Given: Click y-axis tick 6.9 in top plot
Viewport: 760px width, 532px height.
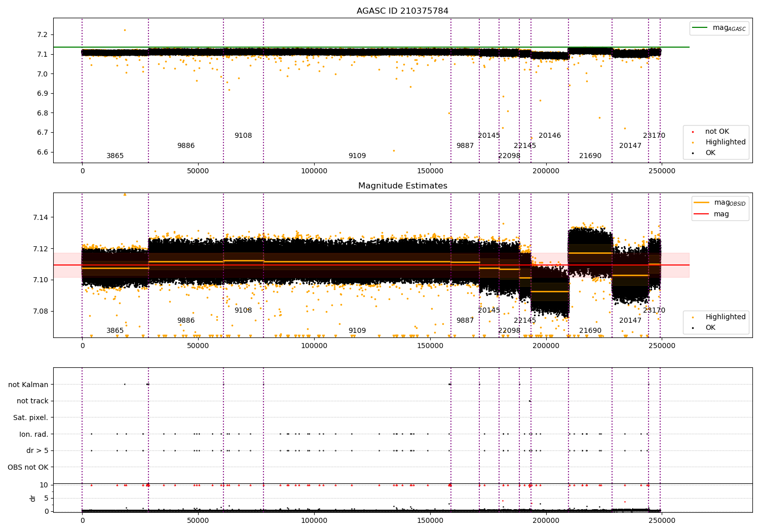Looking at the screenshot, I should [42, 94].
